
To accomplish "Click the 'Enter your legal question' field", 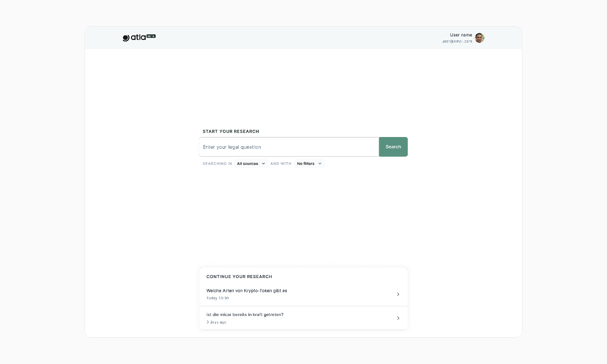I will (x=289, y=147).
